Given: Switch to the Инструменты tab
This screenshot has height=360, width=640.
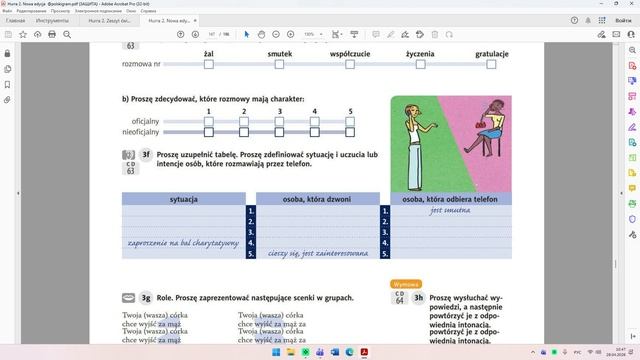Looking at the screenshot, I should pyautogui.click(x=52, y=20).
